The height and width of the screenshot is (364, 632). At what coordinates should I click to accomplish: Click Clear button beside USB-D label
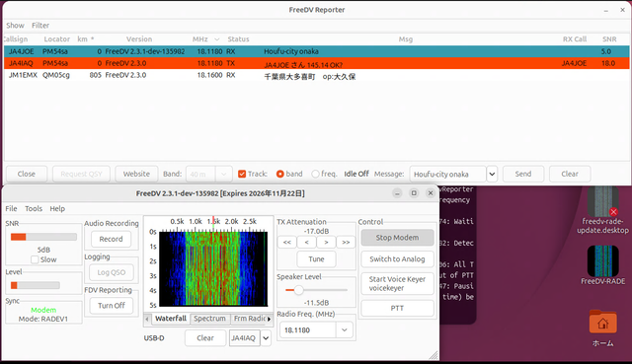tap(205, 337)
